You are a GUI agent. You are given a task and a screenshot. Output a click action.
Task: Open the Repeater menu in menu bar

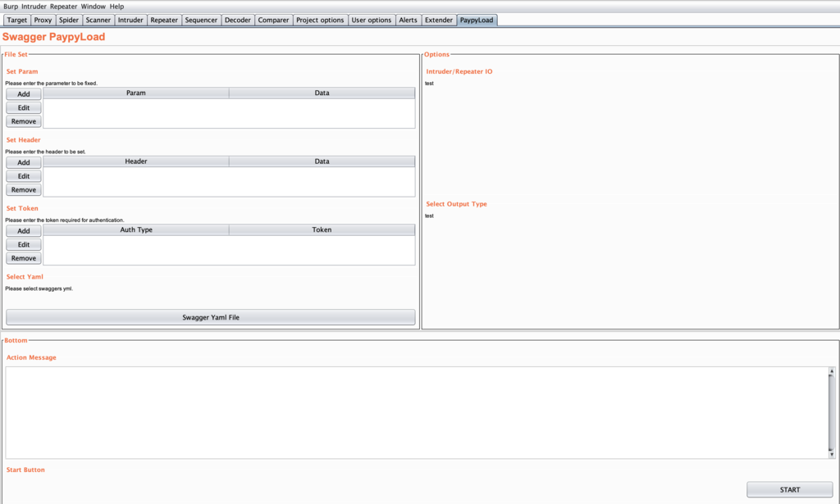pos(64,7)
